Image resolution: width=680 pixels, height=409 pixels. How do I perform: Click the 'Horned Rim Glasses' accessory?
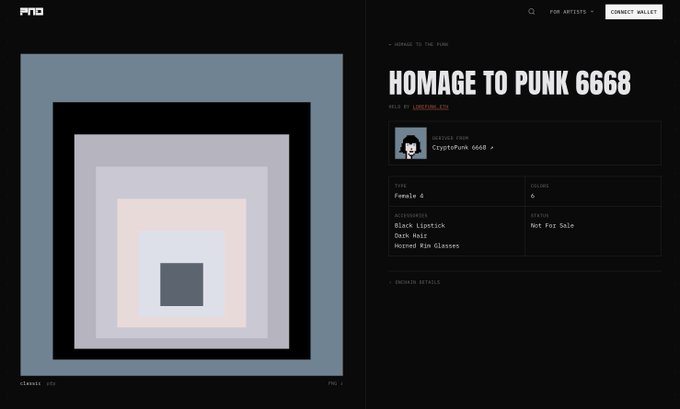click(x=427, y=245)
